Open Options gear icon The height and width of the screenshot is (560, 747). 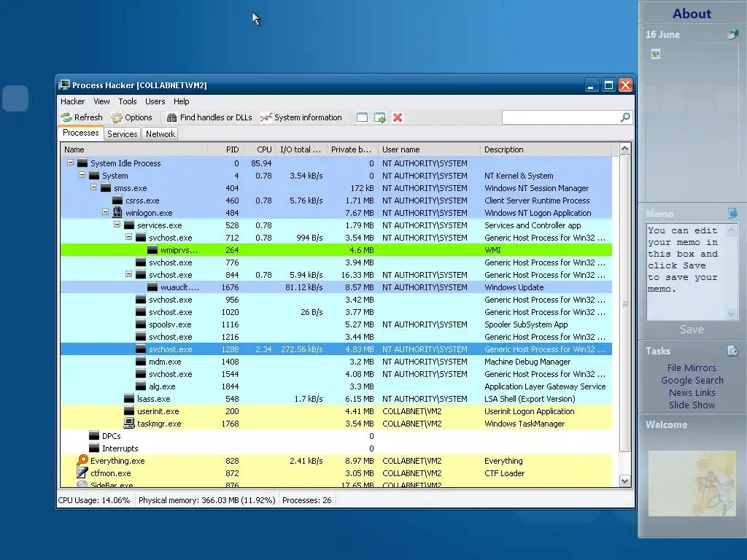tap(117, 117)
